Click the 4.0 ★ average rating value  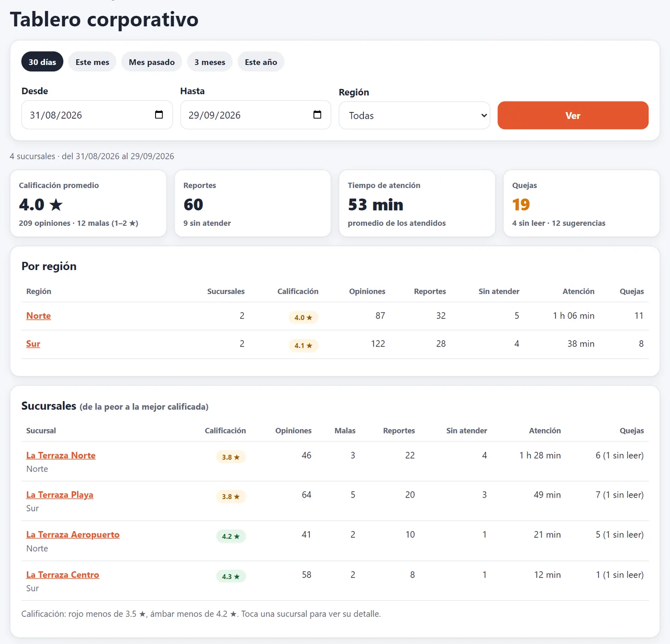pyautogui.click(x=41, y=205)
